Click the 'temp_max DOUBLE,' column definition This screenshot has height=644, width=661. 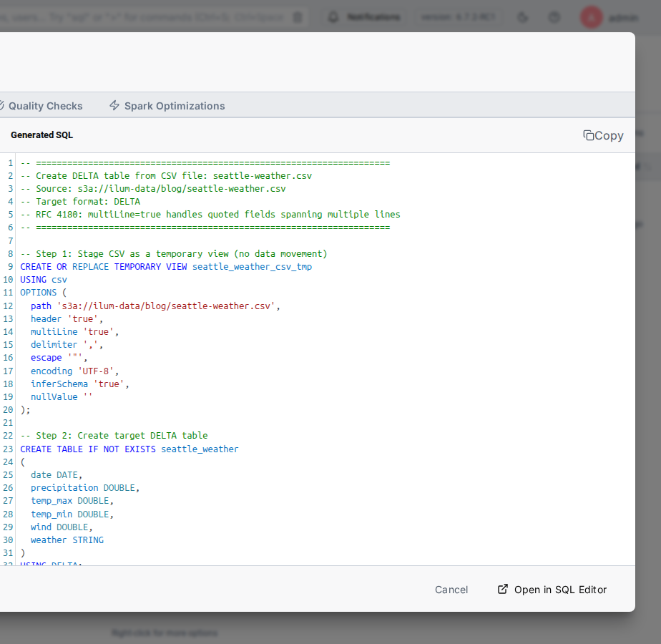point(72,501)
